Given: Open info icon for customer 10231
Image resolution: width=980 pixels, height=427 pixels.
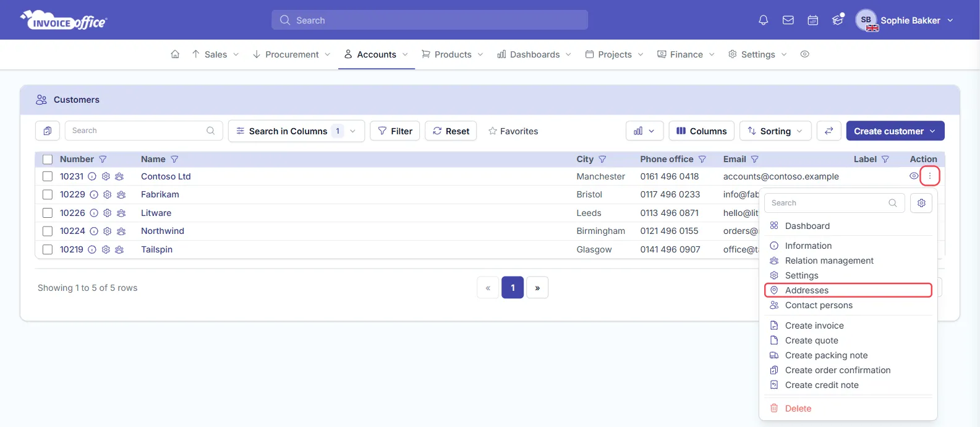Looking at the screenshot, I should click(x=92, y=176).
